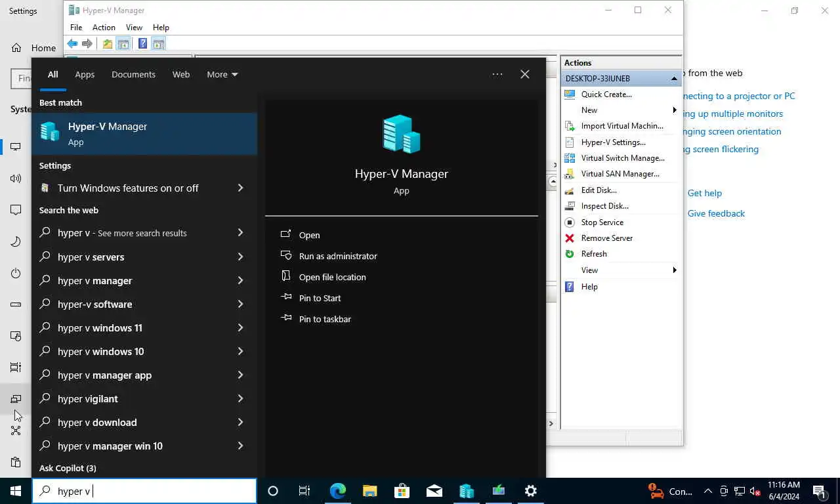Viewport: 840px width, 504px height.
Task: Select the All search tab
Action: (x=52, y=75)
